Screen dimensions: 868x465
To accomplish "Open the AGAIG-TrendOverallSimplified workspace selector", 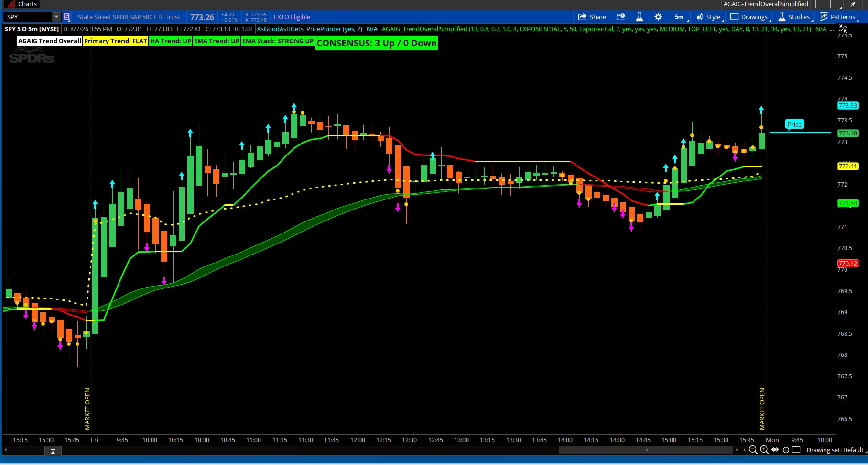I will point(766,4).
